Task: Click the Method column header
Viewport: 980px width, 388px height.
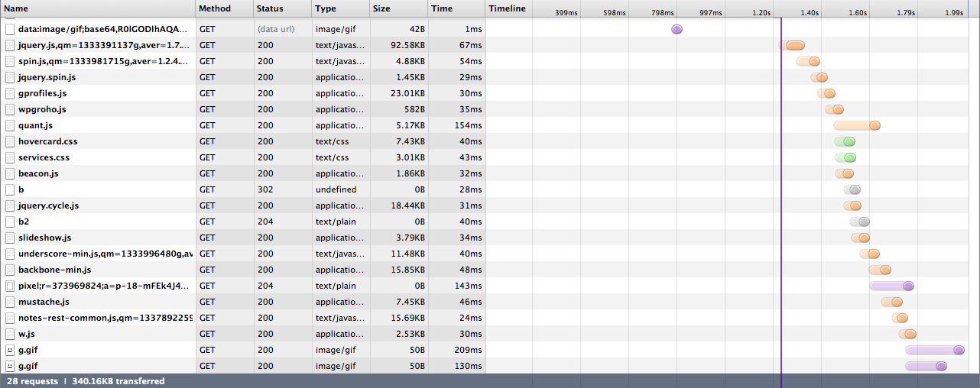Action: click(224, 8)
